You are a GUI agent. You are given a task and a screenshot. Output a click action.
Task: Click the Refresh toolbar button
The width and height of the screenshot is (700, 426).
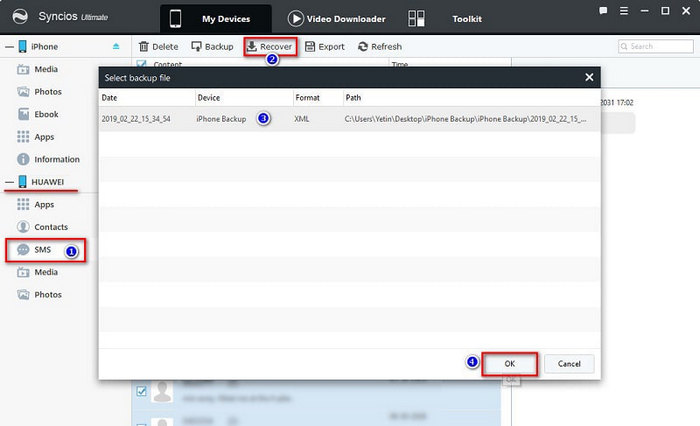coord(380,46)
